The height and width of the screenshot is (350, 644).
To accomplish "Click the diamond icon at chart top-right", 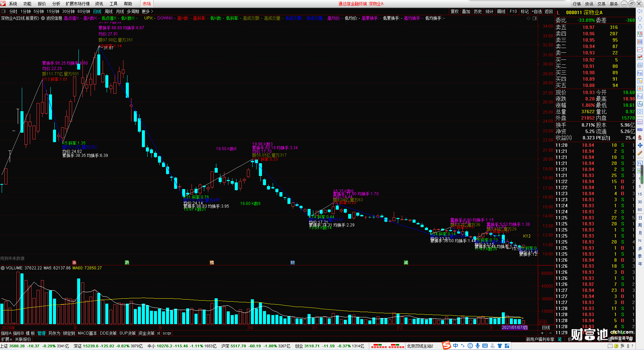I will point(529,18).
